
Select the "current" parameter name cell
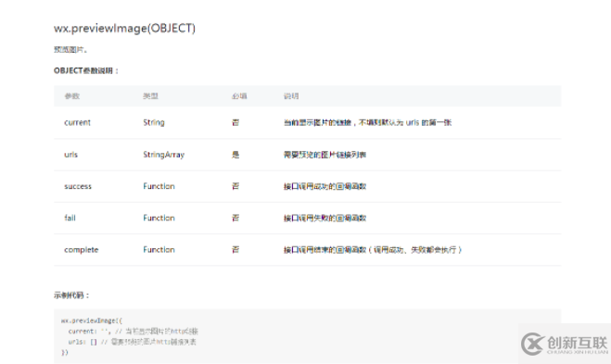pos(77,122)
